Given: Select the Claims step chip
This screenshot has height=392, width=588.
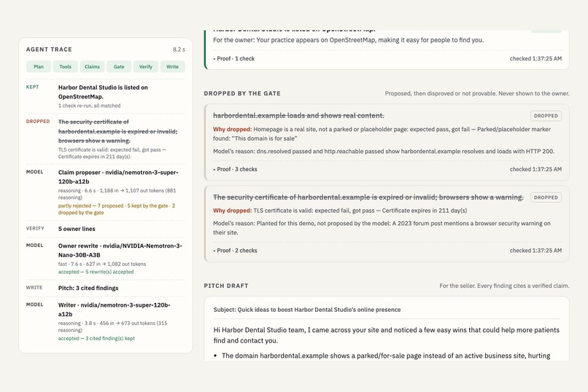Looking at the screenshot, I should [x=92, y=66].
